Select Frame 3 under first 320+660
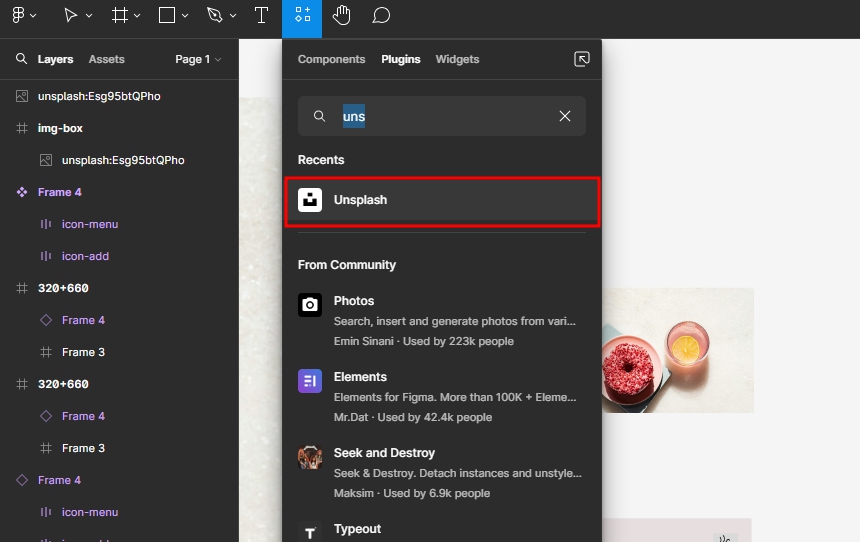 tap(120, 352)
